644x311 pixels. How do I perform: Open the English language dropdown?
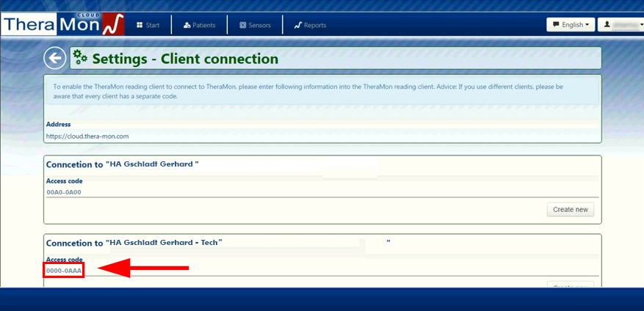click(570, 25)
